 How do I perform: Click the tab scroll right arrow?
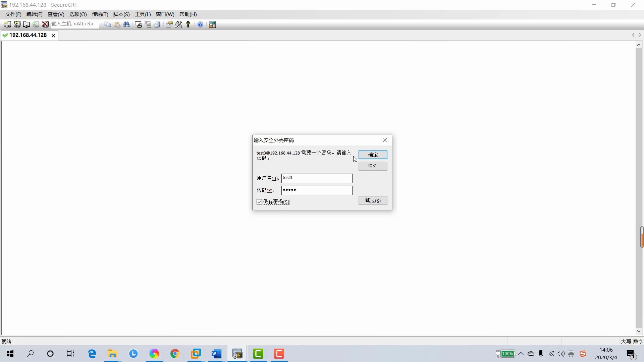[x=640, y=35]
